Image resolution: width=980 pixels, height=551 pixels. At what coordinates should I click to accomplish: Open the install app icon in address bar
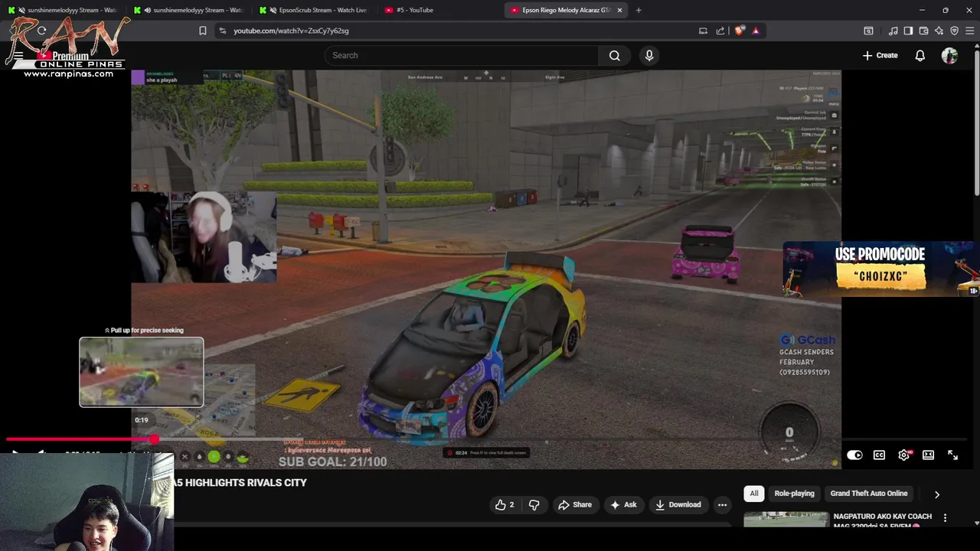click(703, 31)
